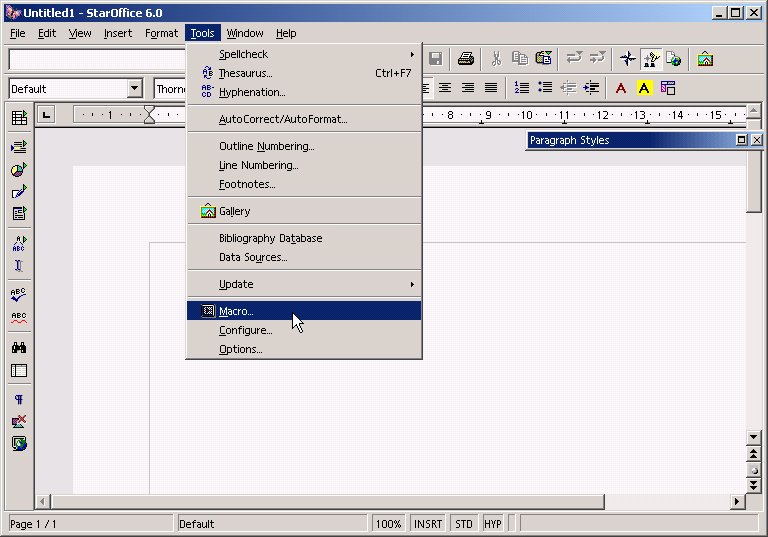This screenshot has width=768, height=537.
Task: Open Data Sources... menu entry
Action: pos(304,257)
